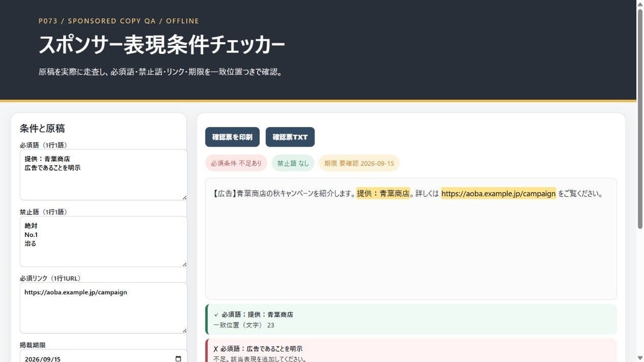The image size is (644, 362).
Task: Click the 必須リンク（1行1URL） label
Action: click(50, 278)
